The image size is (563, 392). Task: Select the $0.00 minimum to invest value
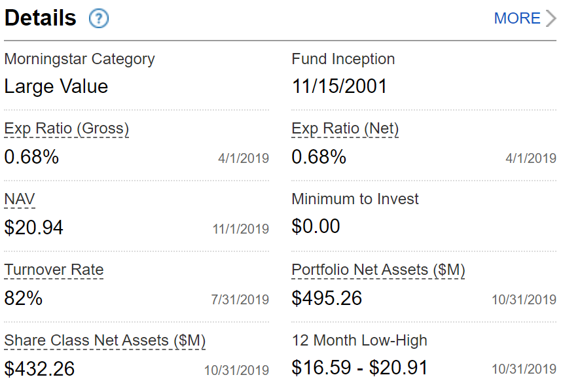click(316, 226)
